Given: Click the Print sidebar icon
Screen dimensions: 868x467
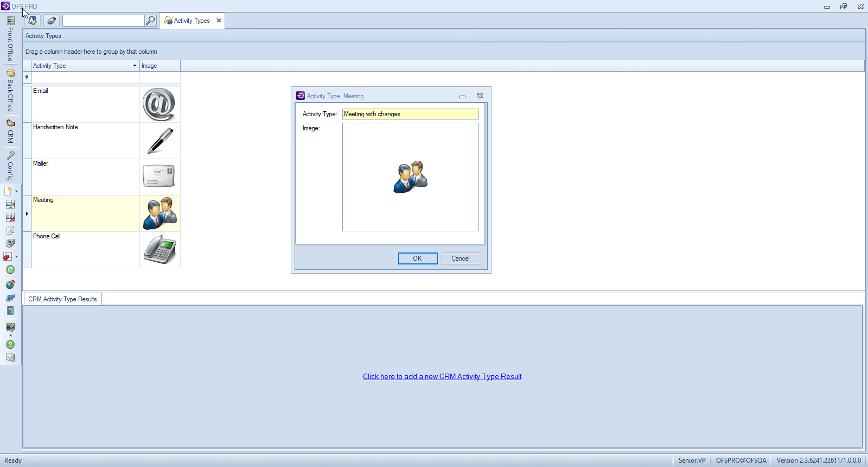Looking at the screenshot, I should (10, 243).
